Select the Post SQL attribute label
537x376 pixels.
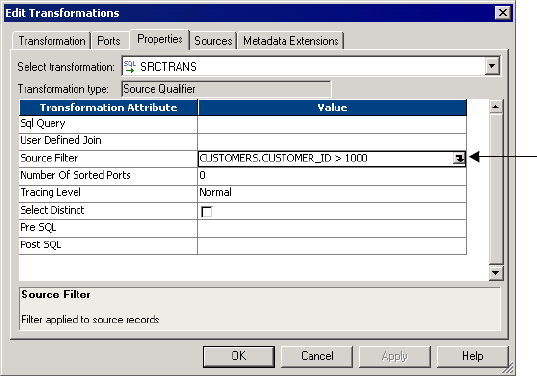(40, 245)
